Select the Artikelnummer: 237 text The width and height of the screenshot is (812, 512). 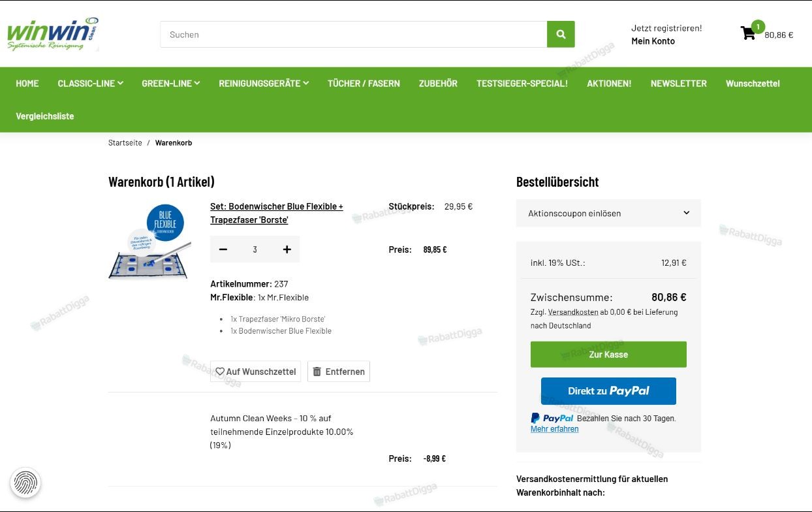tap(249, 284)
